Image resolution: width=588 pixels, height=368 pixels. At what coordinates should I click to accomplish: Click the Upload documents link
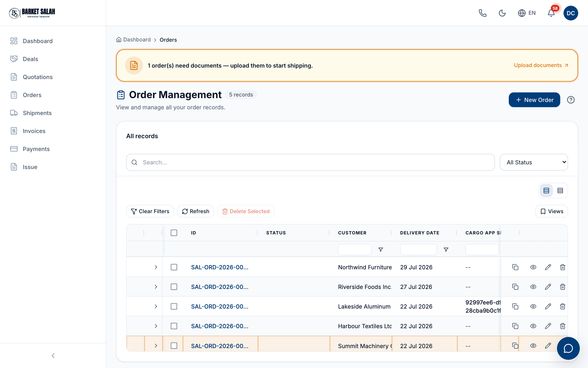coord(541,65)
